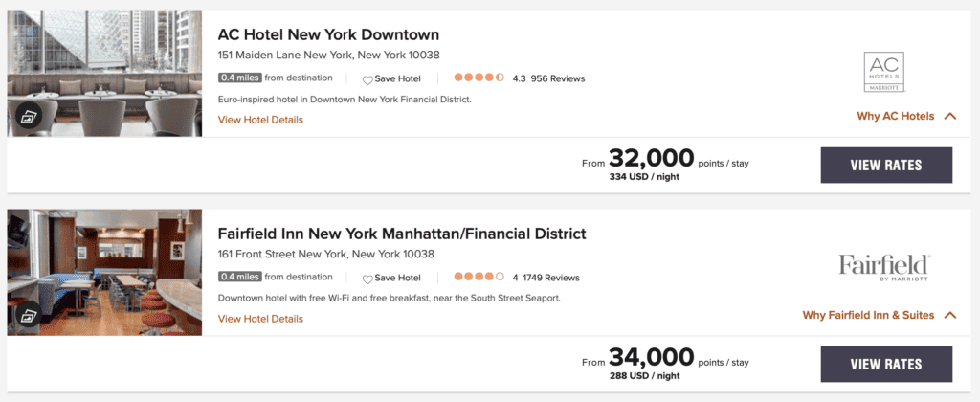
Task: Open View Hotel Details for AC Hotel
Action: [260, 120]
